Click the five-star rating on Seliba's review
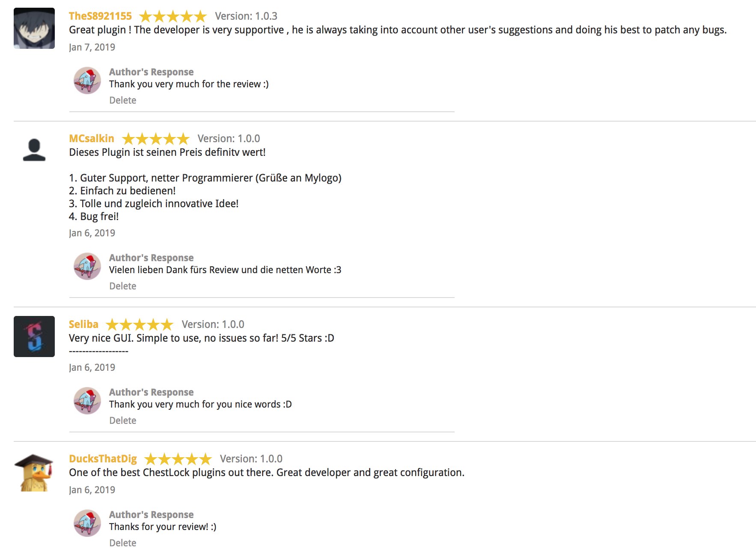 tap(140, 325)
